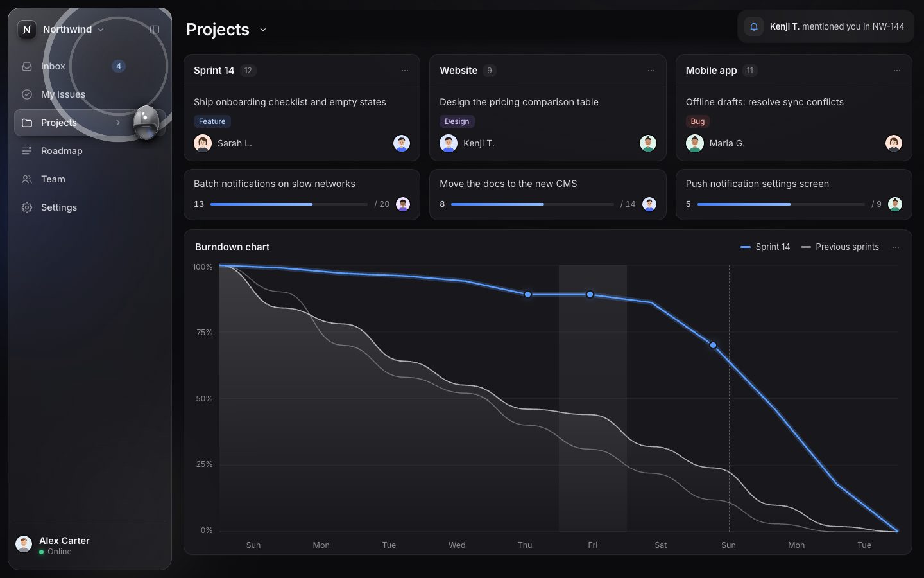Click the Inbox unread count badge
This screenshot has width=924, height=578.
(x=119, y=66)
